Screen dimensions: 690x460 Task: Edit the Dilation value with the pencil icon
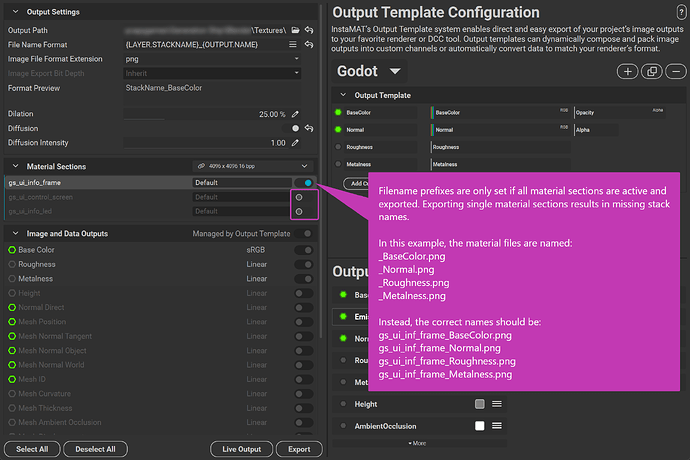click(295, 114)
